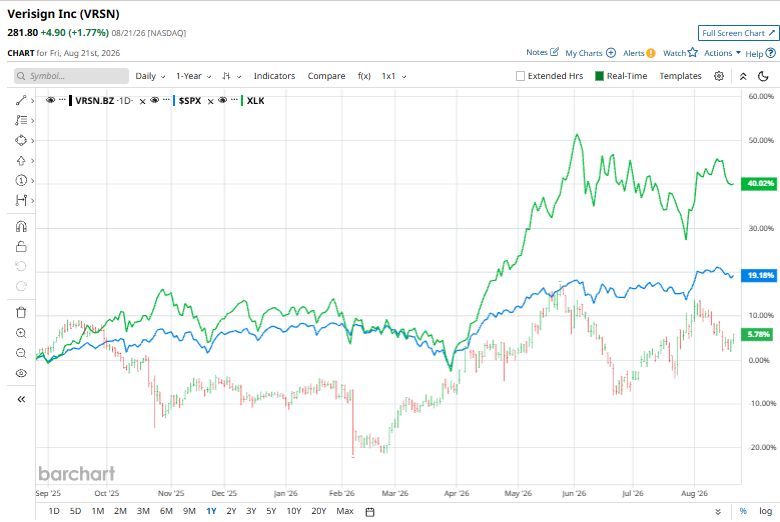Switch to dark mode moon icon
The image size is (780, 522).
(x=763, y=76)
